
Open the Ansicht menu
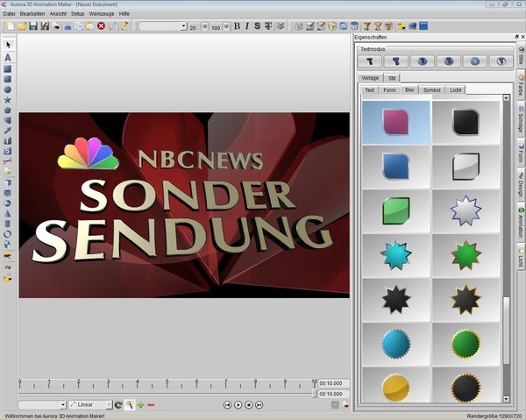click(x=58, y=14)
